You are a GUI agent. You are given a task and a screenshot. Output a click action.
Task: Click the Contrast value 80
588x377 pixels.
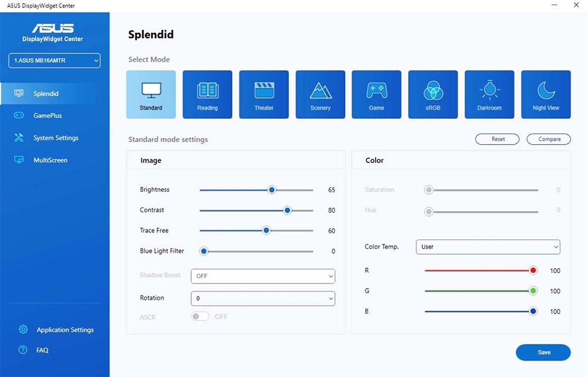point(332,211)
